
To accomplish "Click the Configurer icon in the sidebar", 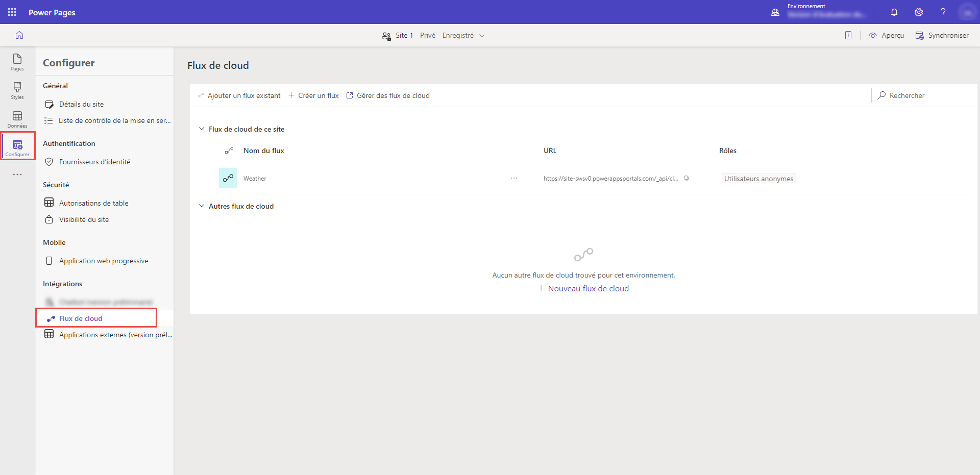I will coord(17,146).
